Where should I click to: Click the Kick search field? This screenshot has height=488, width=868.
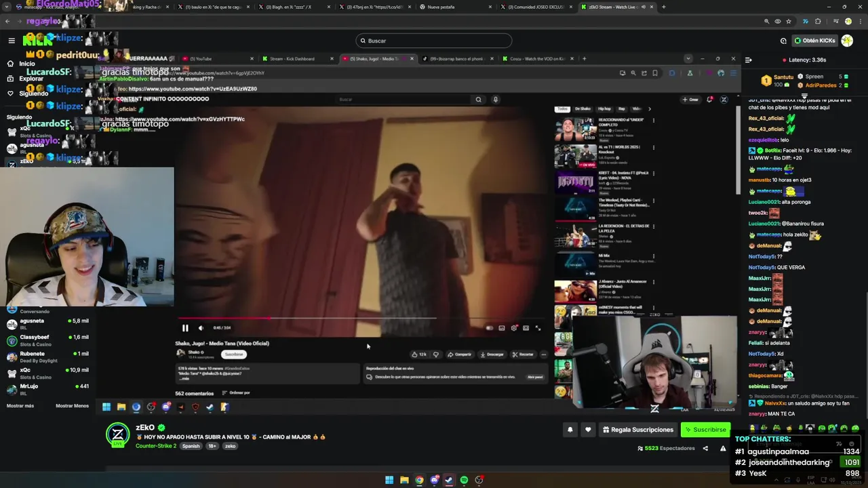coord(434,41)
